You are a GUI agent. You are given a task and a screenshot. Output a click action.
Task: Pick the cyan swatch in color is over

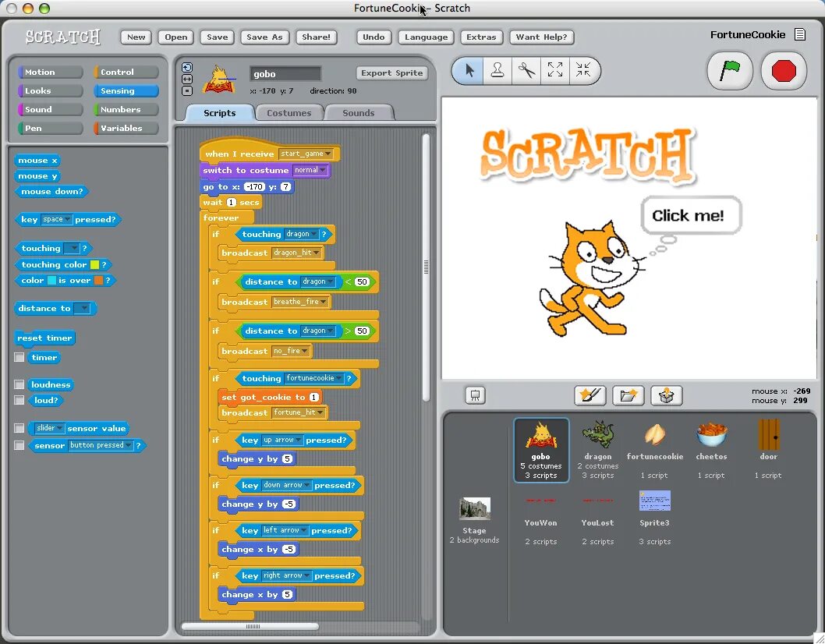[x=52, y=281]
